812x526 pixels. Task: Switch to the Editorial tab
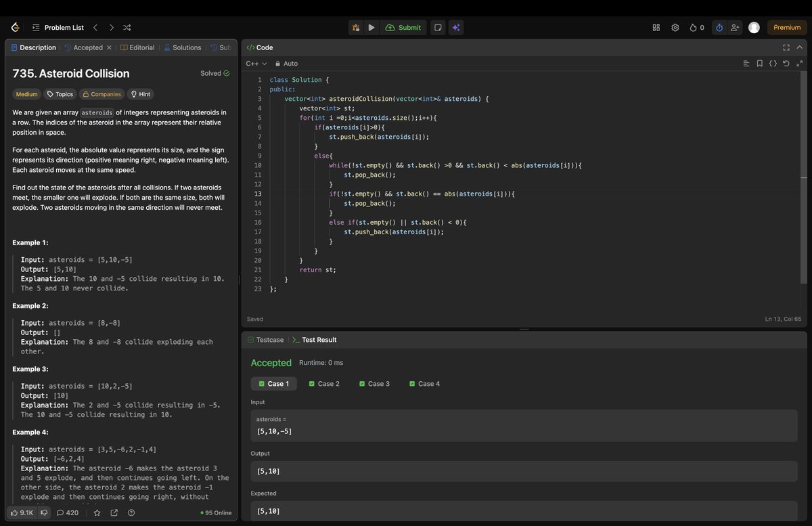click(137, 47)
